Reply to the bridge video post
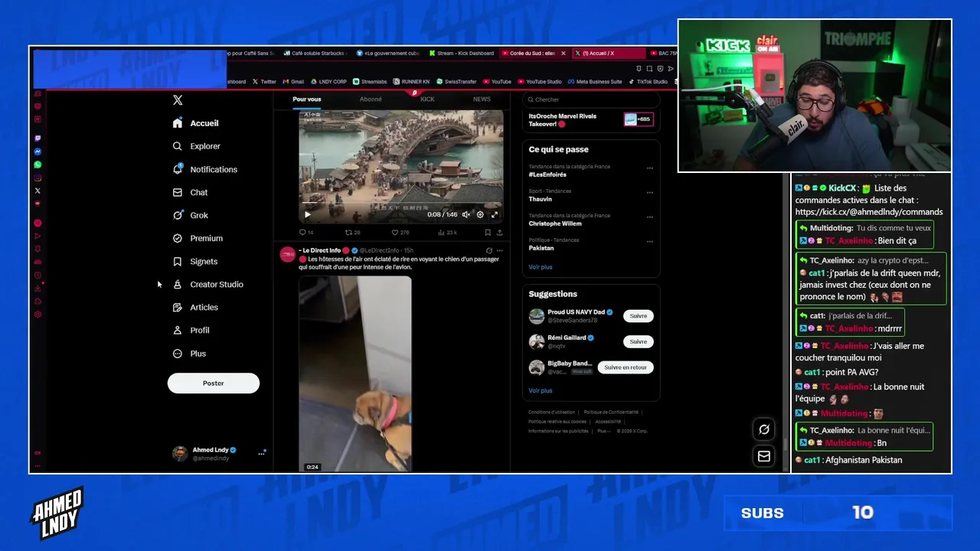The image size is (980, 551). tap(305, 233)
